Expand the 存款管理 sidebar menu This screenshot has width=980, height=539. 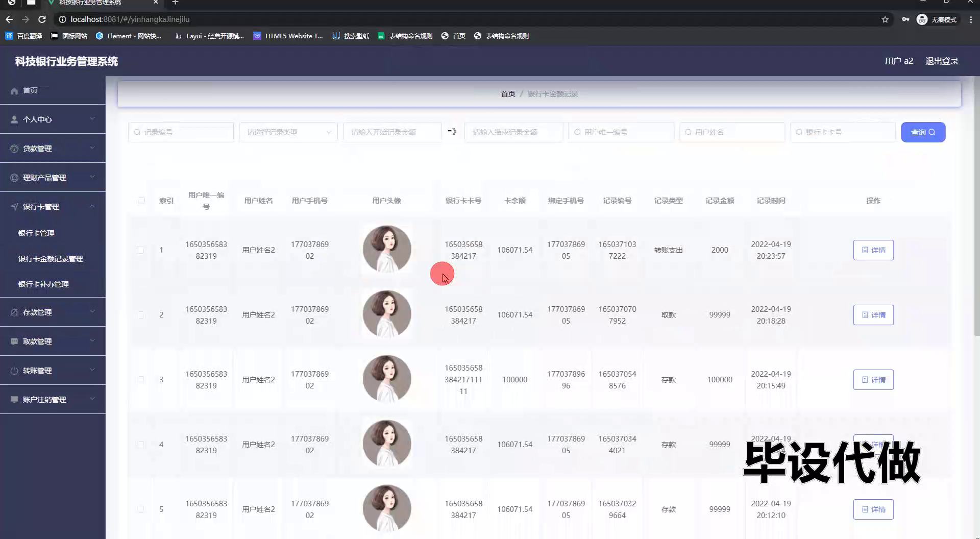point(53,312)
